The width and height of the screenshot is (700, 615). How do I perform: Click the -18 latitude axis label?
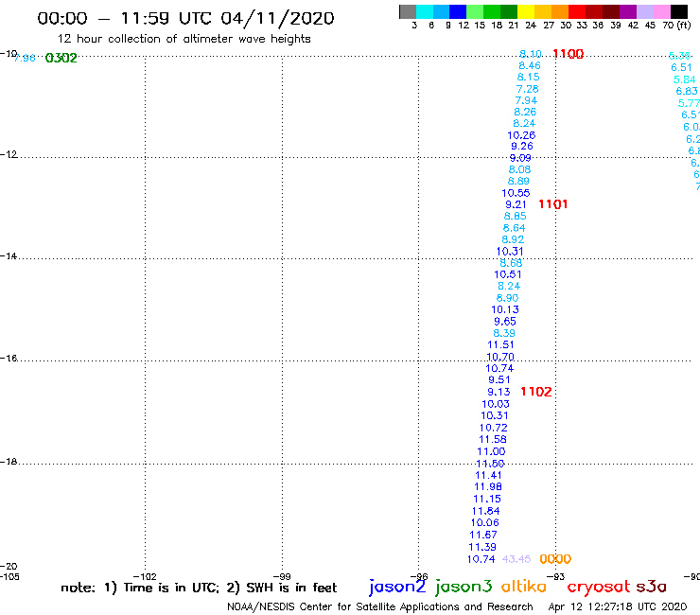point(9,462)
